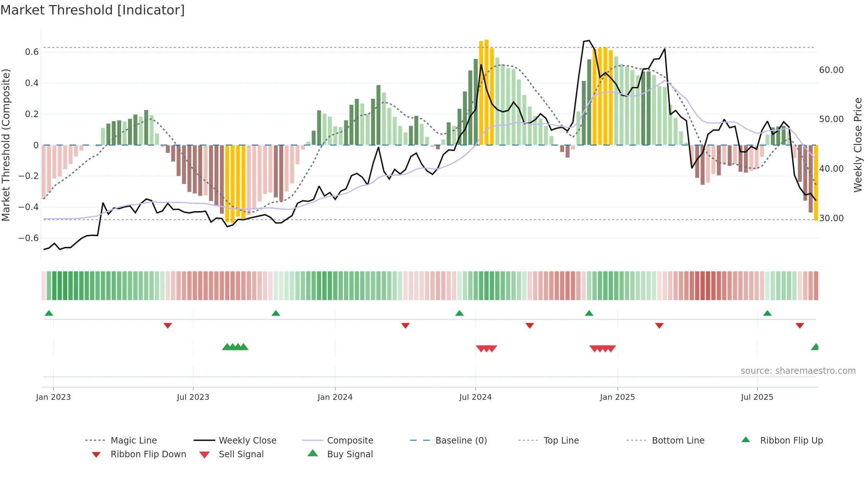Toggle the Ribbon Flip Up legend entry
This screenshot has width=868, height=488.
click(x=782, y=440)
